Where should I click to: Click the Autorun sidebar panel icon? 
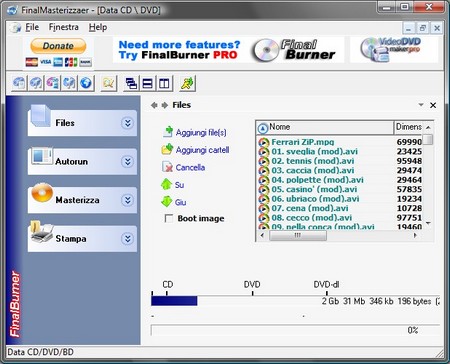[x=42, y=156]
